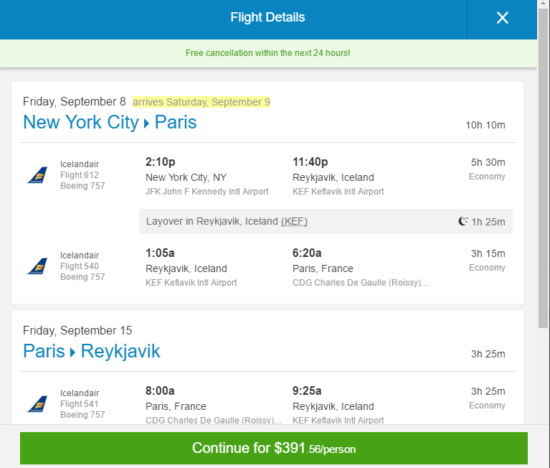The height and width of the screenshot is (468, 550).
Task: Click JFK John F Kennedy Intl Airport text
Action: click(207, 192)
